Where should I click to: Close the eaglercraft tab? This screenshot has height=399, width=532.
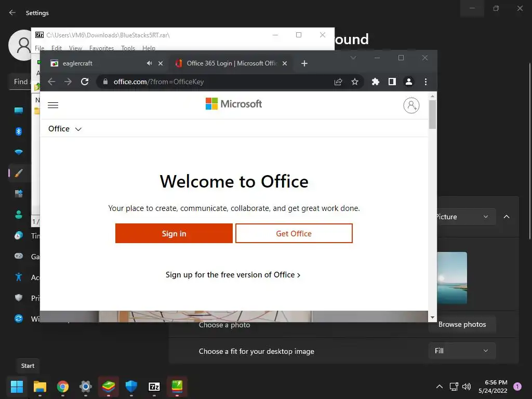click(x=161, y=63)
